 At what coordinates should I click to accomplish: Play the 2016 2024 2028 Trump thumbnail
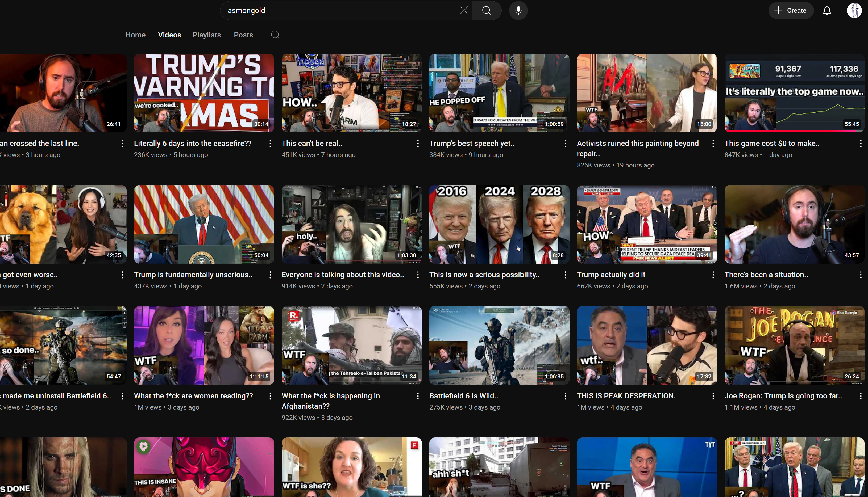click(499, 224)
